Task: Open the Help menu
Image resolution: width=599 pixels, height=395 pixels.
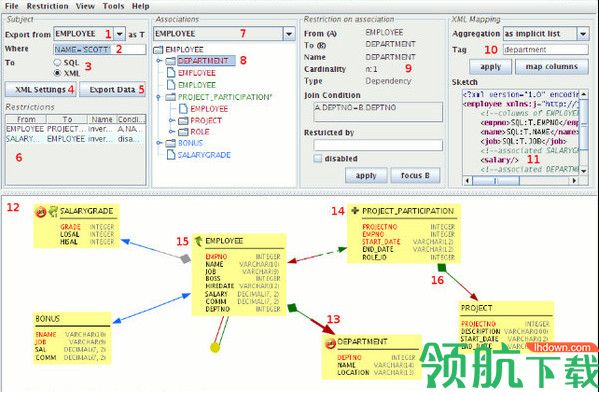Action: (141, 6)
